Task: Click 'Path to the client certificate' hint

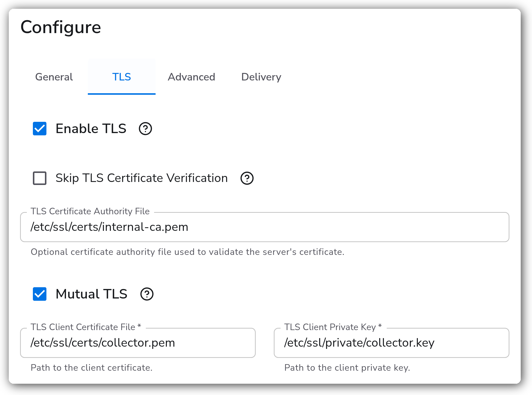Action: tap(92, 368)
